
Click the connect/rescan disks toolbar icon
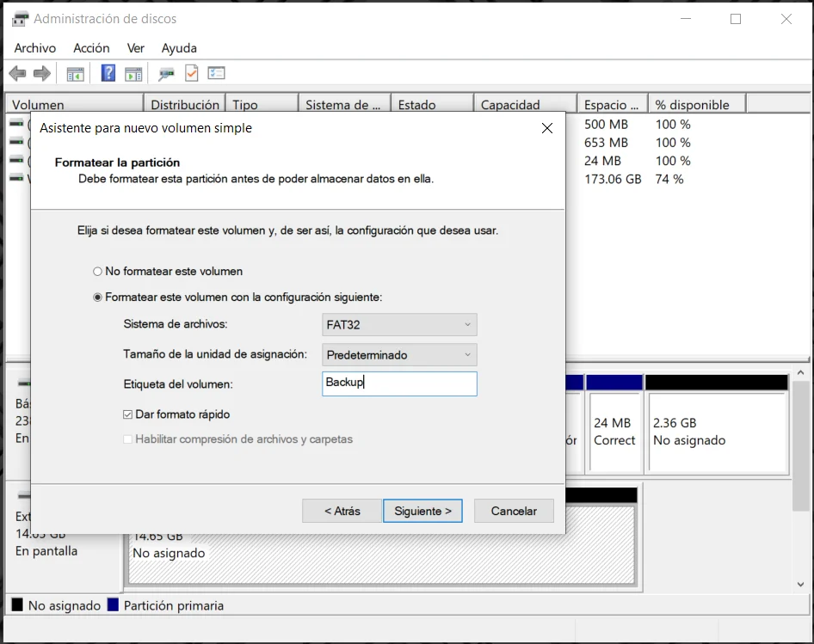tap(166, 74)
